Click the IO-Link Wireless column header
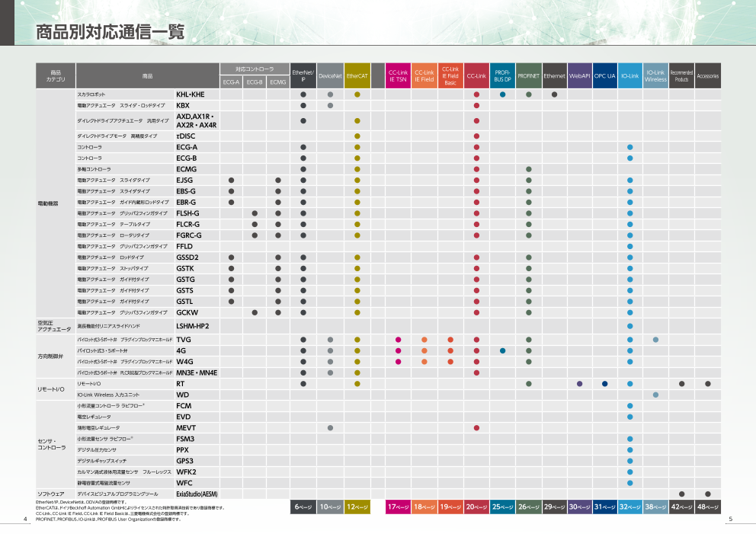Viewport: 756px width, 534px height. (x=655, y=76)
